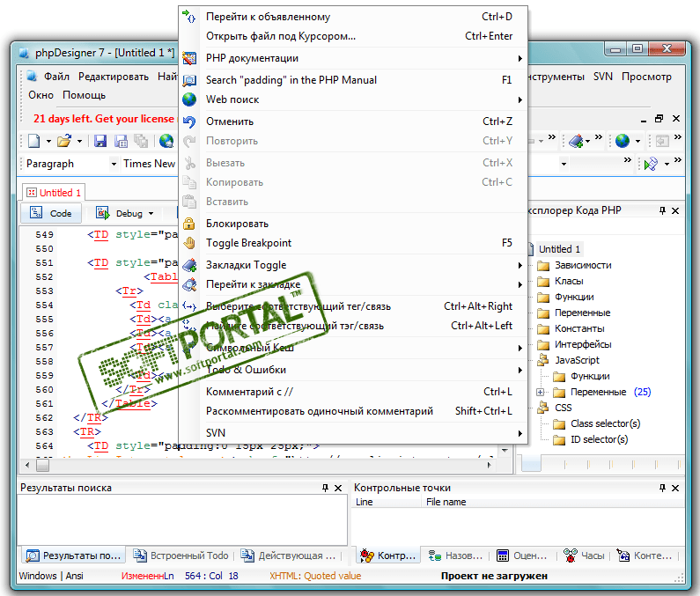Screen dimensions: 700x596
Task: Expand the PHP документации submenu
Action: (520, 58)
